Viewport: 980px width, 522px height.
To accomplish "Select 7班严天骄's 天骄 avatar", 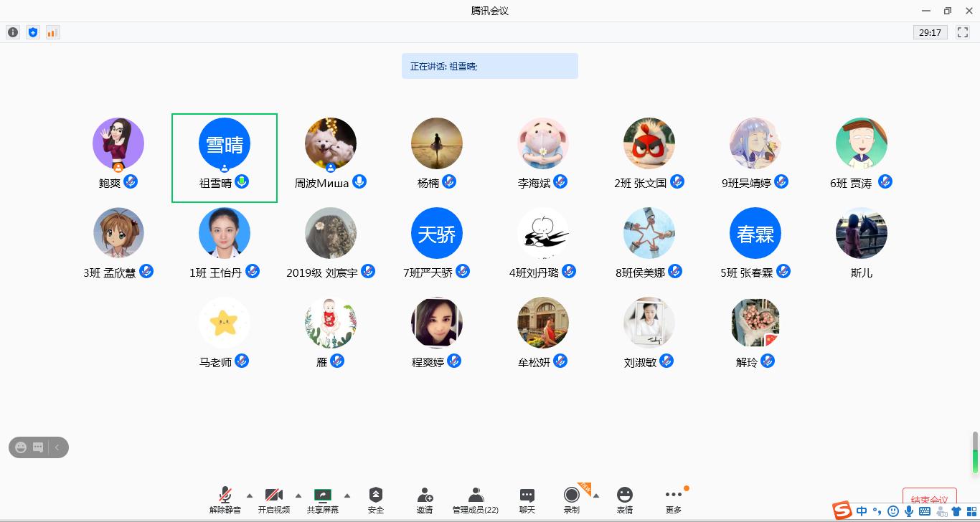I will tap(437, 234).
